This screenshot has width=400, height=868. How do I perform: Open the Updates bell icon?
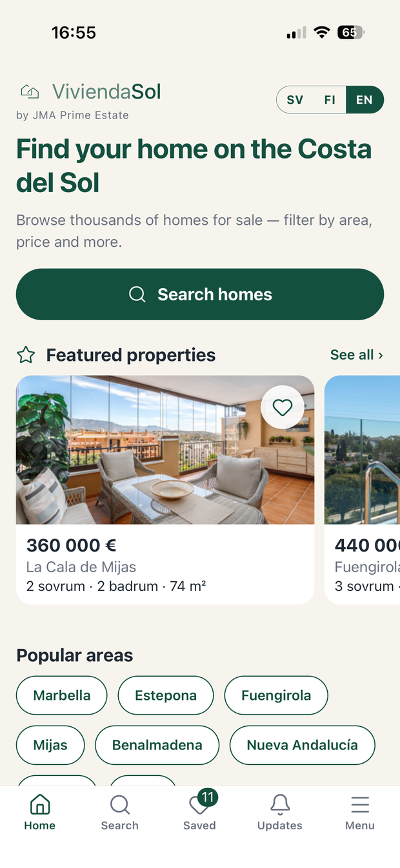click(x=280, y=805)
